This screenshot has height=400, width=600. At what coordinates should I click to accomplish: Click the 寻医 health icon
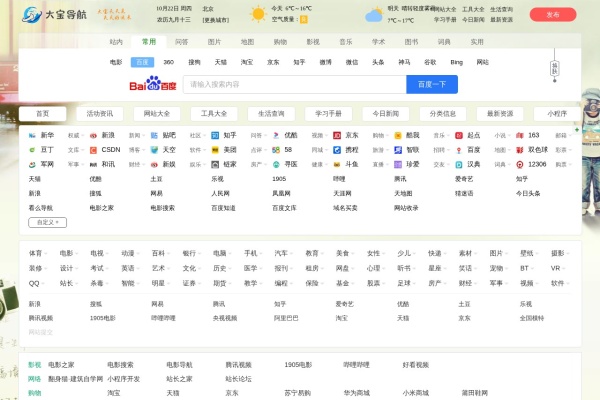coord(276,165)
